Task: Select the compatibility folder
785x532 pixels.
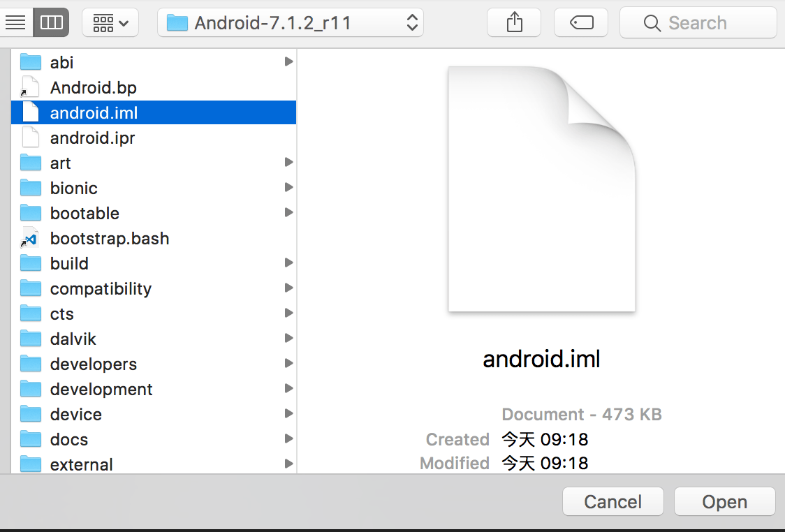Action: coord(101,289)
